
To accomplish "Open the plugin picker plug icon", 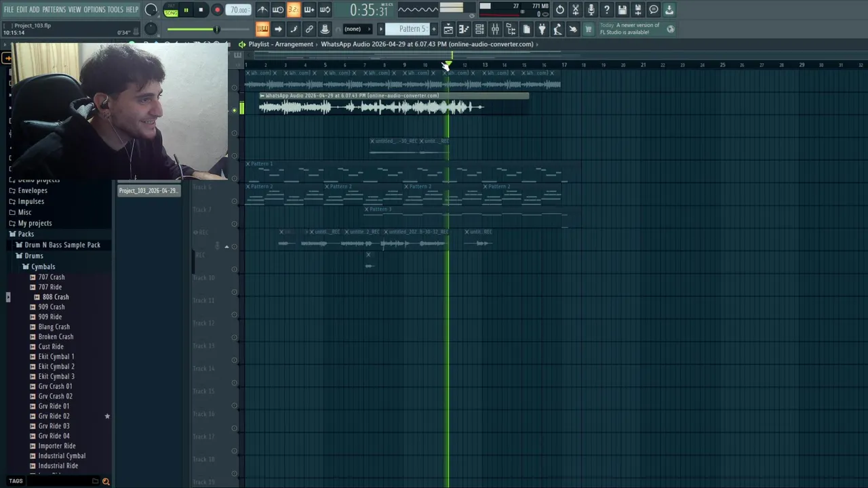I will [542, 29].
